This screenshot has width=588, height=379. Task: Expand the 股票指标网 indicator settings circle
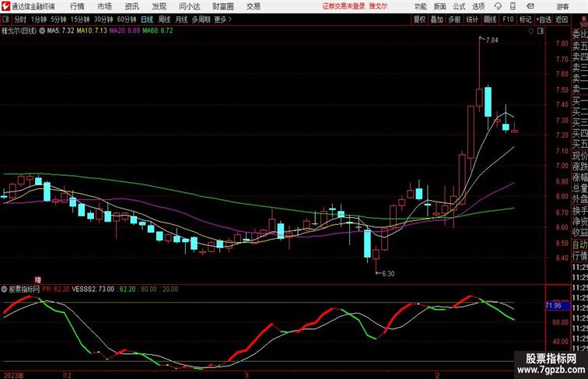pyautogui.click(x=4, y=289)
